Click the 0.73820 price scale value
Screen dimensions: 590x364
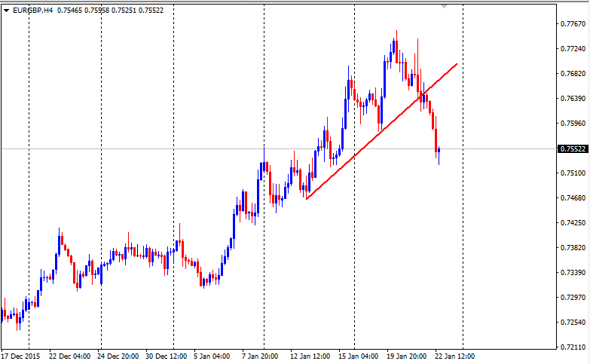[x=573, y=248]
